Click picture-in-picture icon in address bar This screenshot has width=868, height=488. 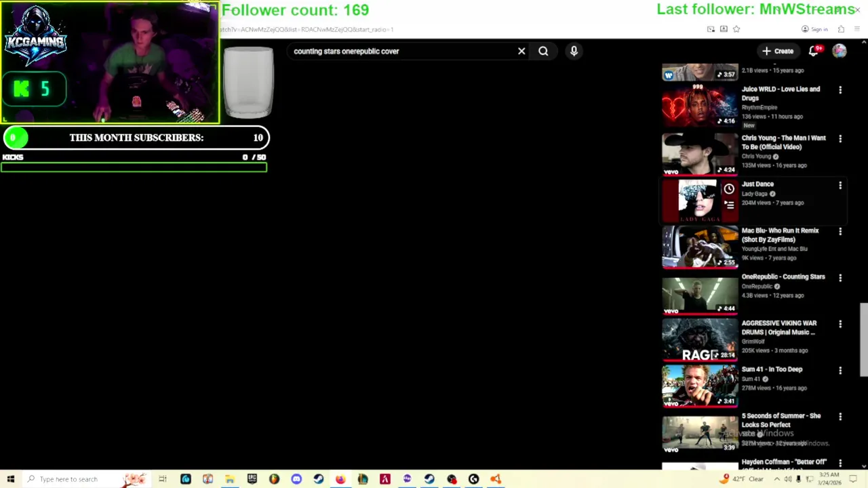click(711, 29)
